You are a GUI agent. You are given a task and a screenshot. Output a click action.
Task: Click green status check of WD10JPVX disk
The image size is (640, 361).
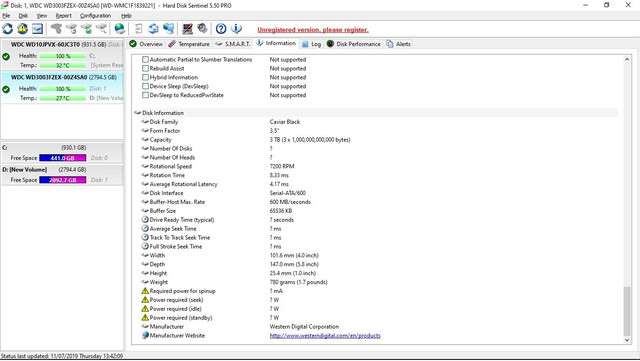[6, 56]
